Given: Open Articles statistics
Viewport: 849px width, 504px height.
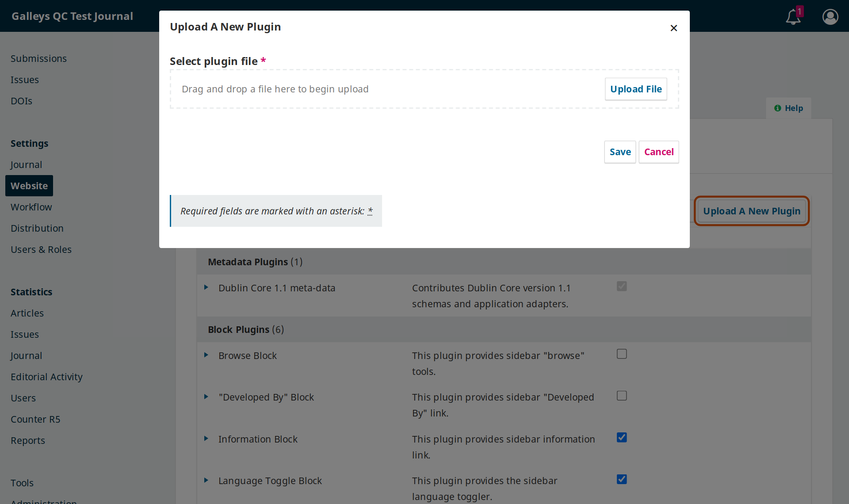Looking at the screenshot, I should pyautogui.click(x=27, y=313).
